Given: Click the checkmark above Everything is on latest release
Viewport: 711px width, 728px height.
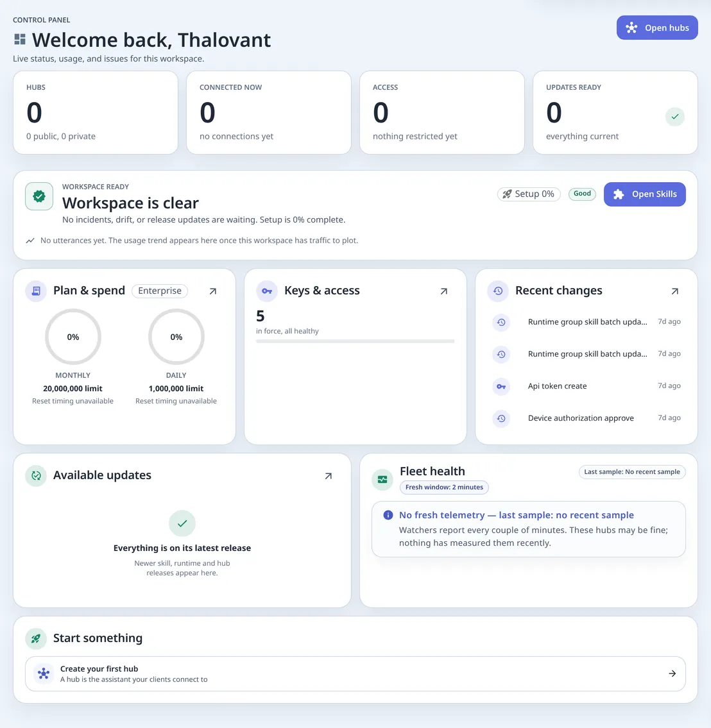Looking at the screenshot, I should coord(182,523).
